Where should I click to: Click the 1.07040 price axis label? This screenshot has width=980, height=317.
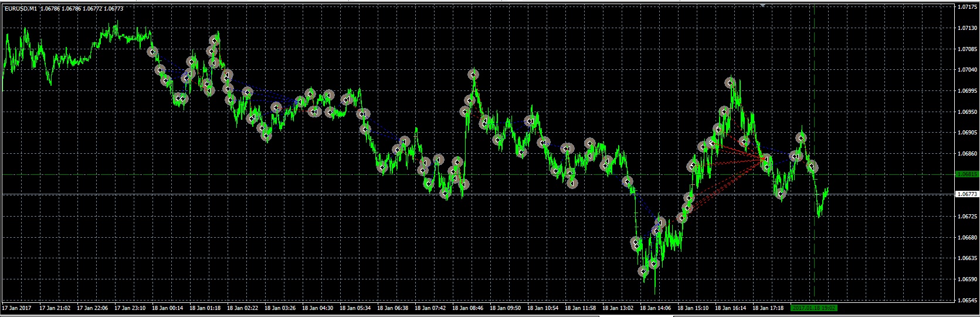pos(966,70)
